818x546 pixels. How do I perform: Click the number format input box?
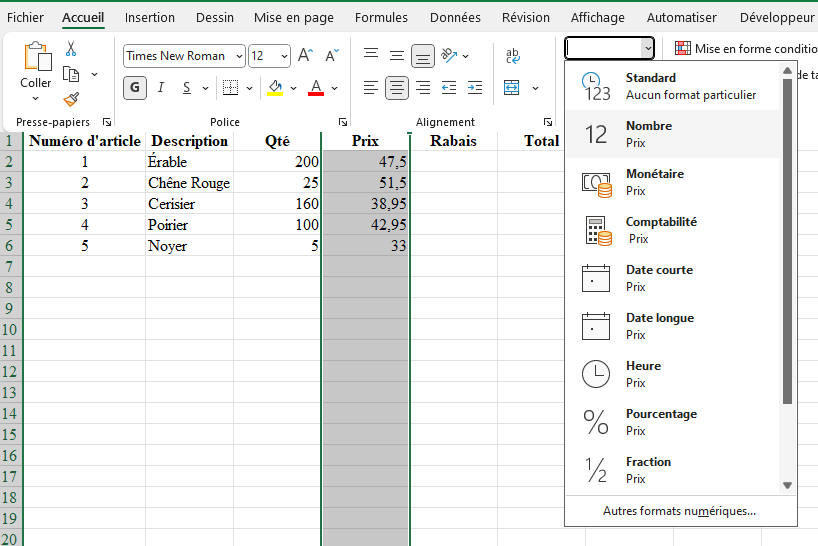[604, 48]
